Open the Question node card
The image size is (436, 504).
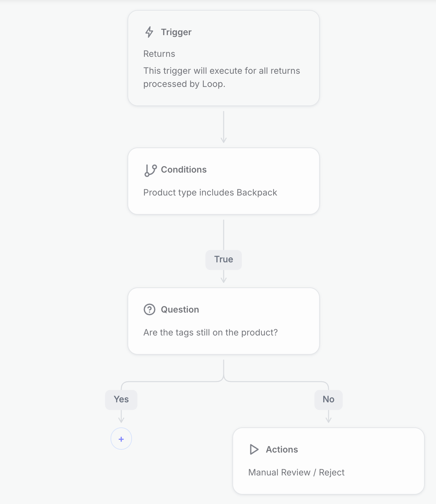(224, 321)
